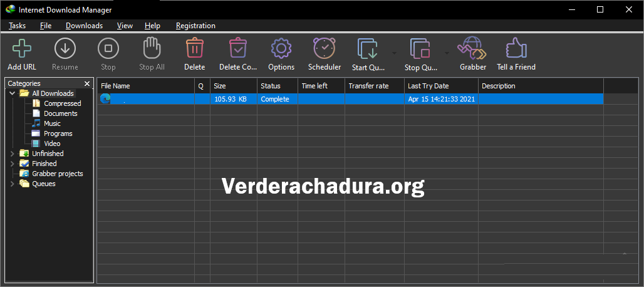Expand the Queues category

pyautogui.click(x=13, y=184)
